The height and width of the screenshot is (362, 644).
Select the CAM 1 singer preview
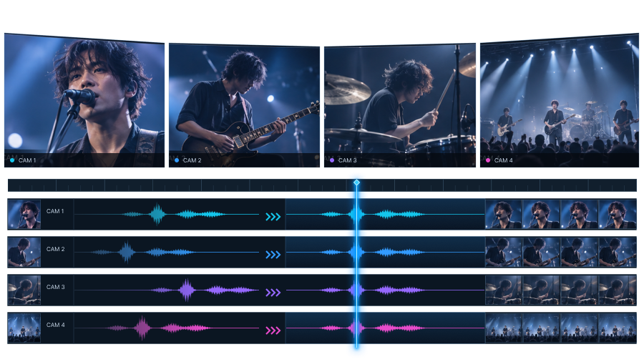click(x=84, y=101)
